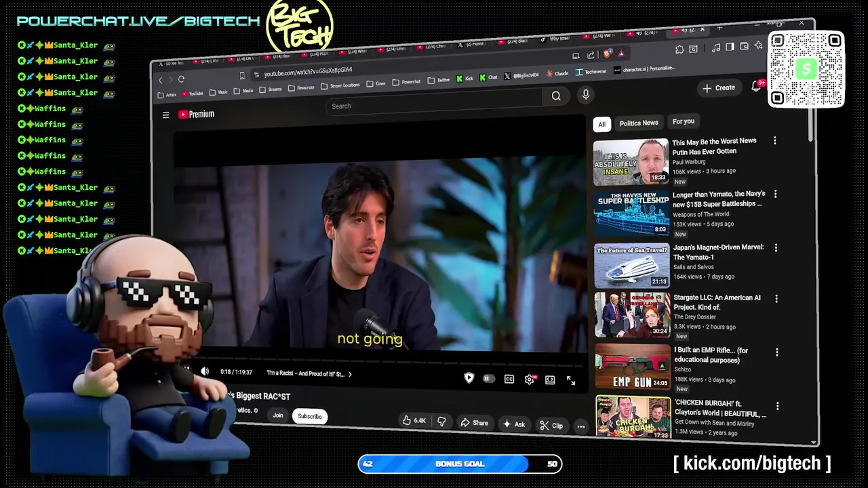
Task: Select the Politics News filter chip
Action: 639,123
